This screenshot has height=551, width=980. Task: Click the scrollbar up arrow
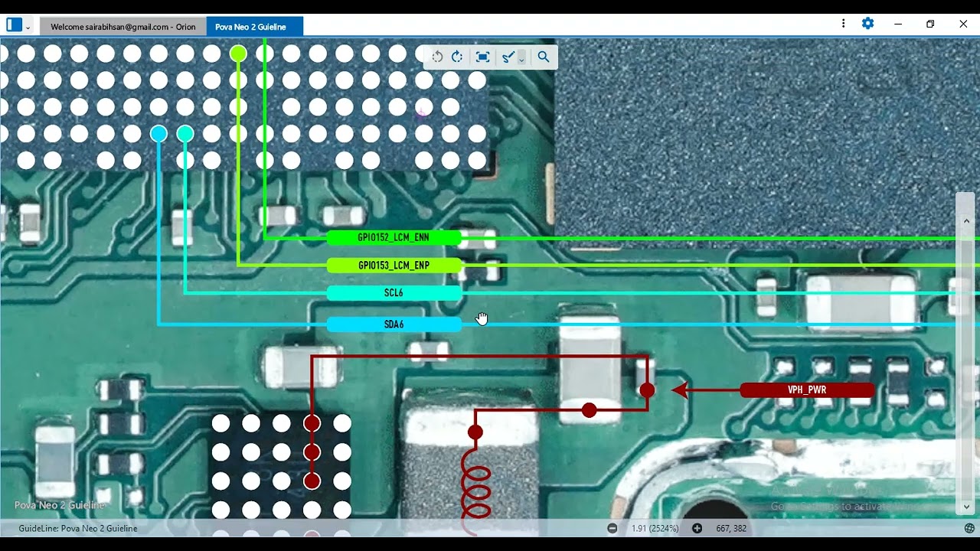(x=966, y=221)
